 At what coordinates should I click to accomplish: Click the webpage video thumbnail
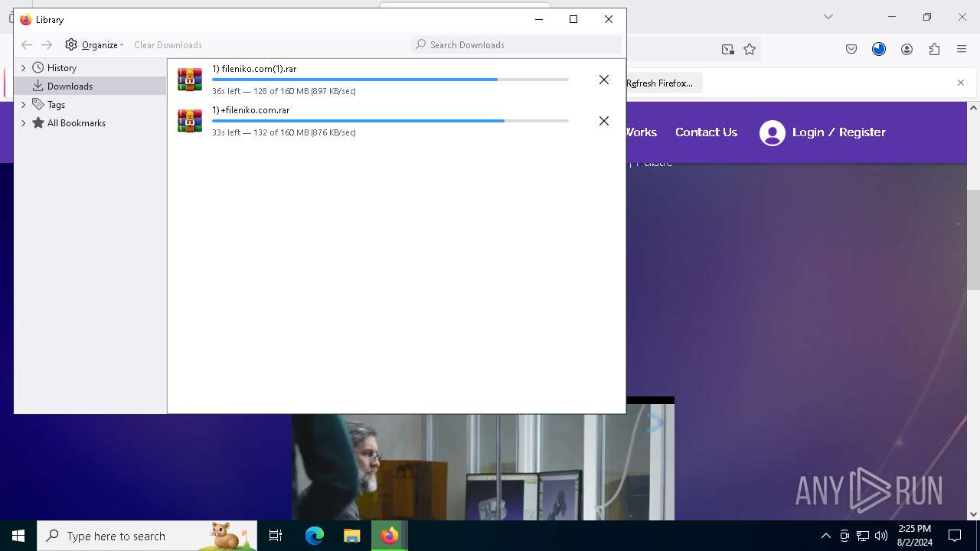coord(482,467)
